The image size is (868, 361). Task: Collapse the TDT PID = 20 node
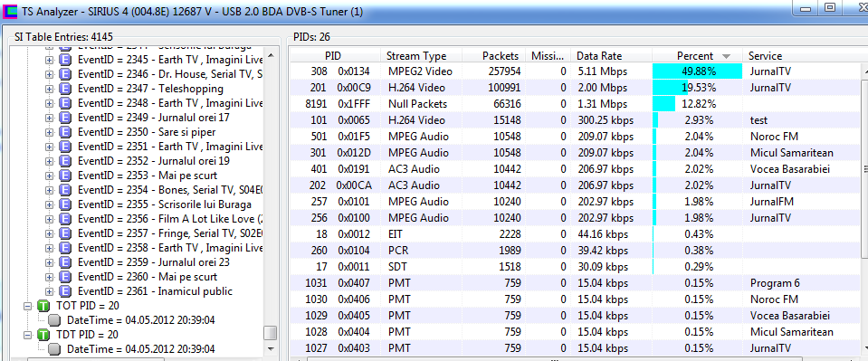point(28,335)
